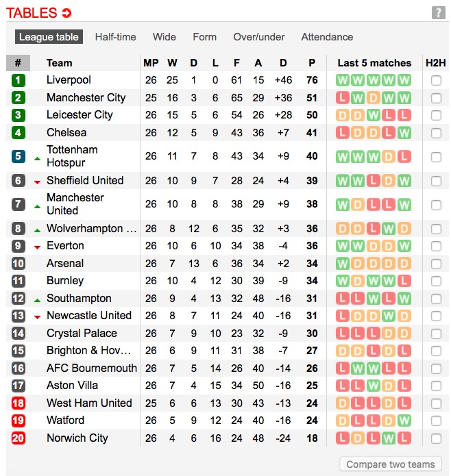Tick the H2H checkbox for Liverpool
Viewport: 451px width, 476px height.
point(436,81)
